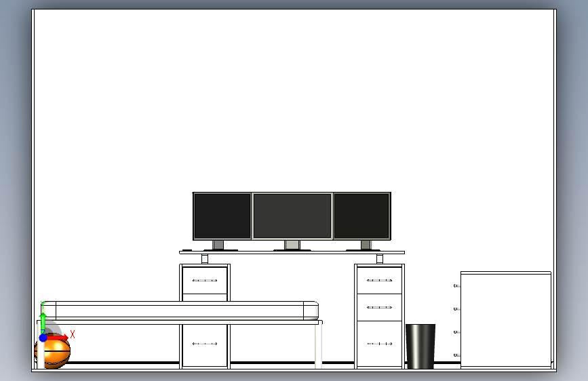This screenshot has height=381, width=588.
Task: Select middle drawer of right desk pedestal
Action: [379, 308]
